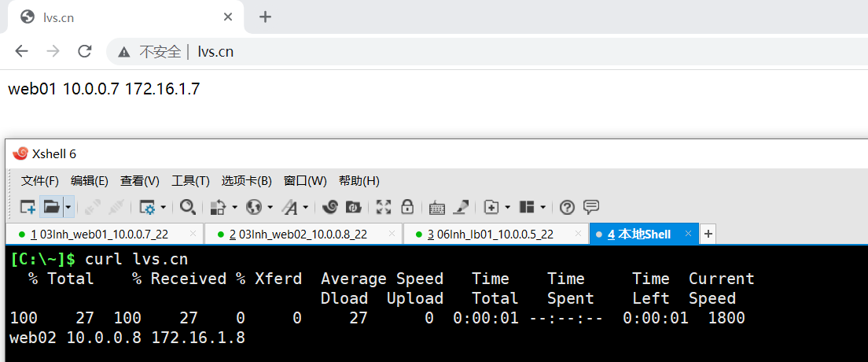Open the 选项卡(B) menu
The width and height of the screenshot is (868, 362).
click(246, 181)
